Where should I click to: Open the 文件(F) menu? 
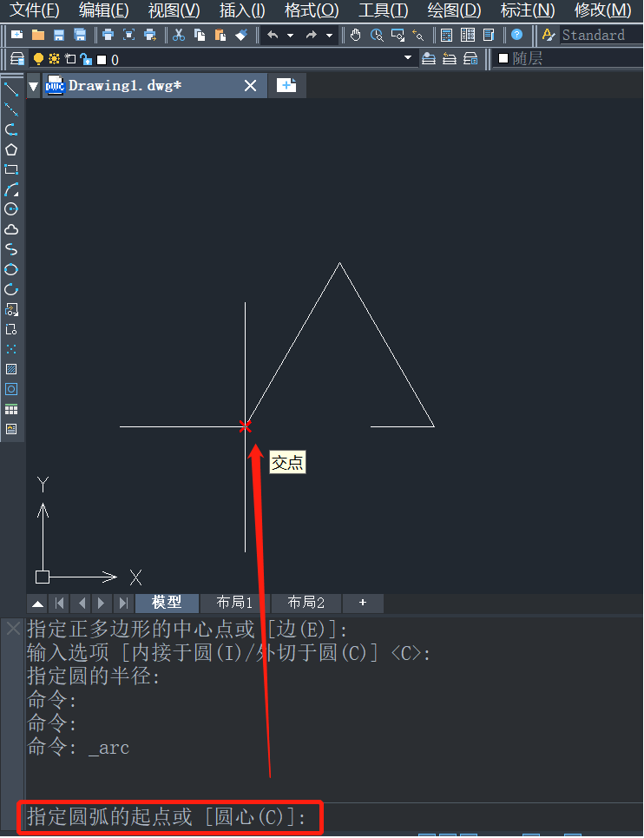pyautogui.click(x=35, y=10)
